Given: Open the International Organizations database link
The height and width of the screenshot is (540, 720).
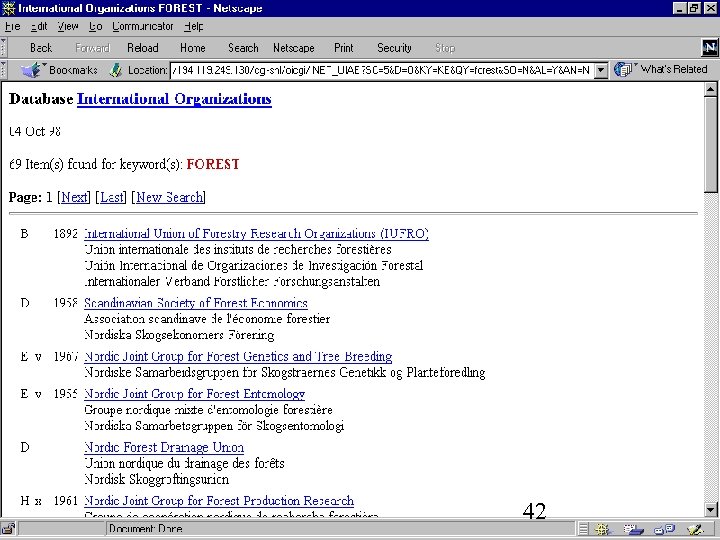Looking at the screenshot, I should point(174,99).
